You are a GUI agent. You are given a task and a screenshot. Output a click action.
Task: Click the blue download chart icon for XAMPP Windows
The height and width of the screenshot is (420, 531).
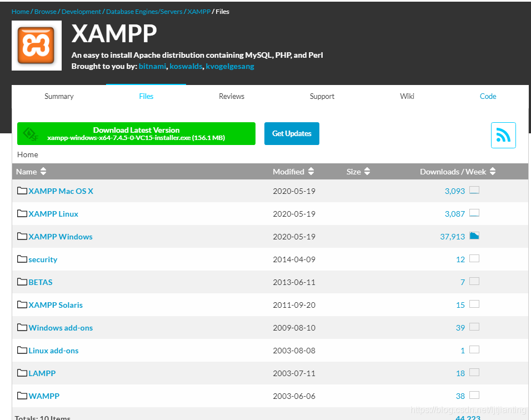tap(474, 236)
